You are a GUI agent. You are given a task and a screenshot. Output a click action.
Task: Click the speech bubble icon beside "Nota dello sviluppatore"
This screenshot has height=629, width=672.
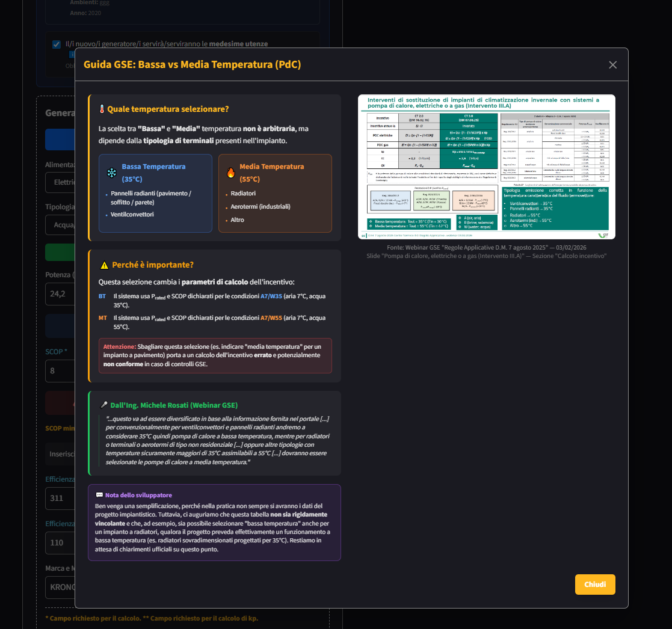tap(99, 495)
